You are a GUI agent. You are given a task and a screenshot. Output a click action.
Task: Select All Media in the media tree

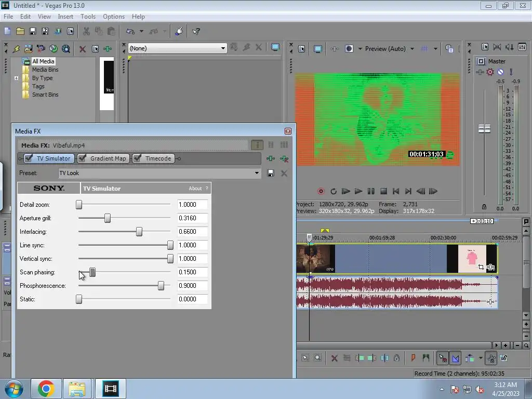pyautogui.click(x=43, y=61)
